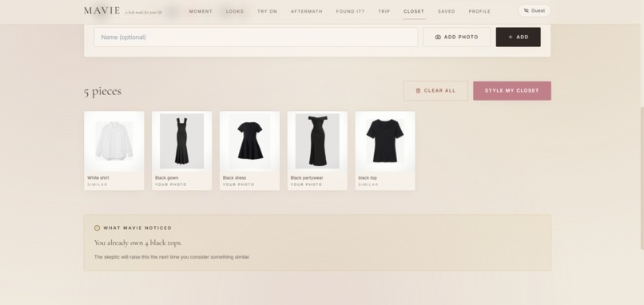Open the Looks tab
This screenshot has height=305, width=644.
235,11
